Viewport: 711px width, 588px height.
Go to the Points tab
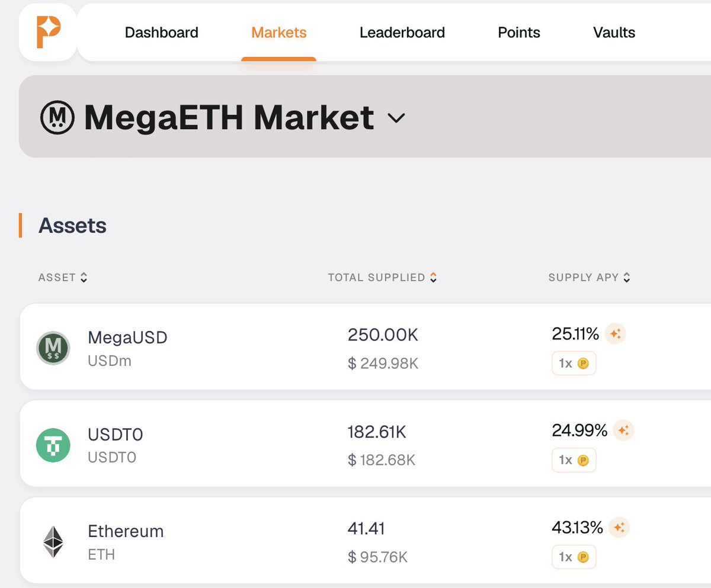tap(518, 33)
